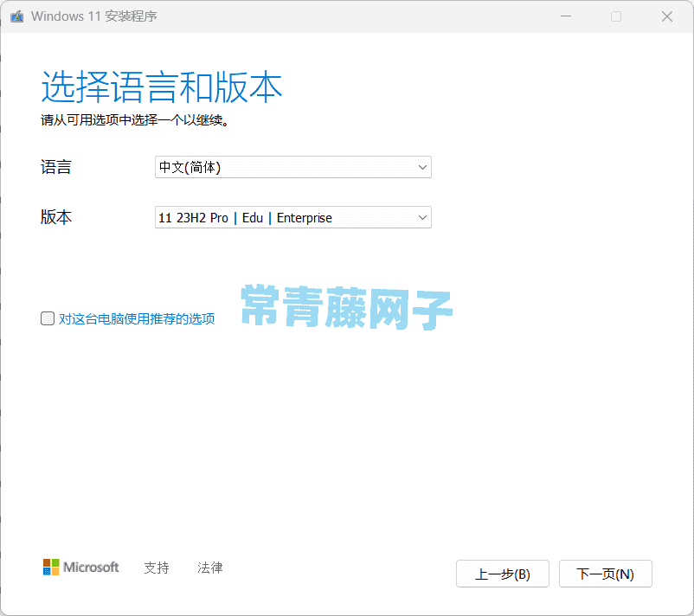Click the Windows 11 安装程序 title text
This screenshot has width=694, height=616.
tap(93, 16)
